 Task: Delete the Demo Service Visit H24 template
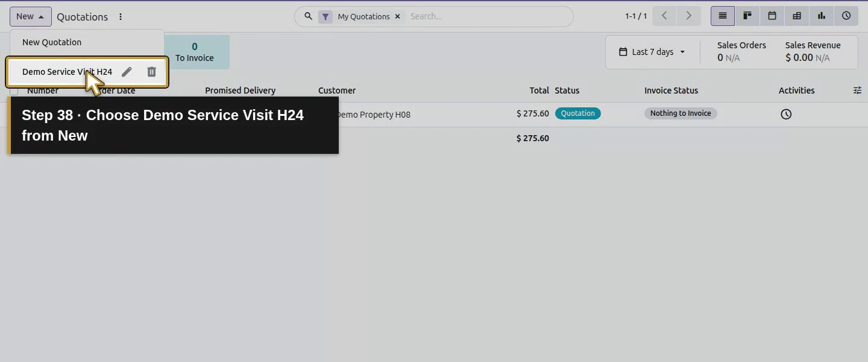click(151, 72)
